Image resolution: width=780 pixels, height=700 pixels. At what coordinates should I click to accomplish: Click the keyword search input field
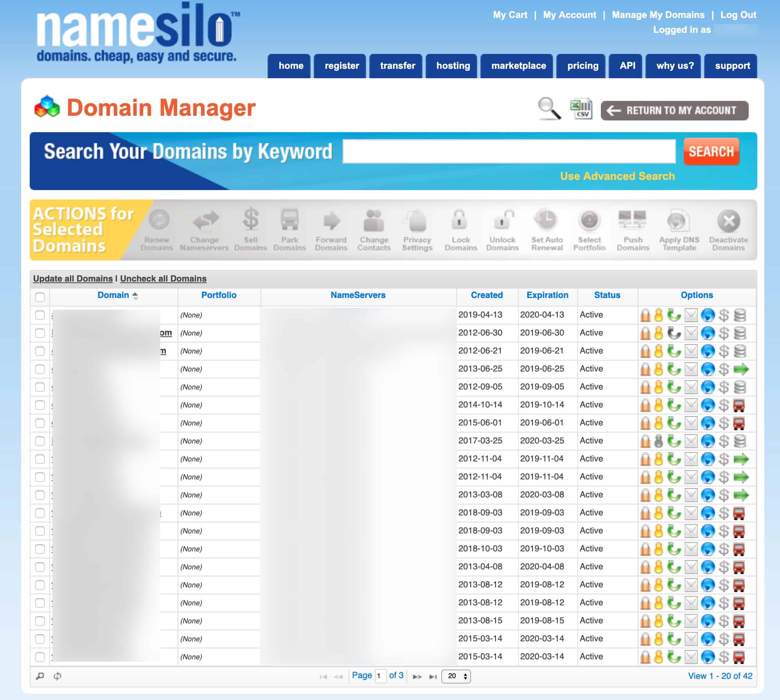tap(509, 151)
